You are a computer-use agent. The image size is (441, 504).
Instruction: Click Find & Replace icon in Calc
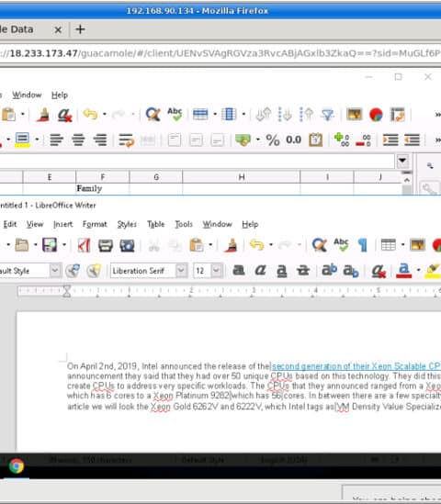click(x=153, y=115)
